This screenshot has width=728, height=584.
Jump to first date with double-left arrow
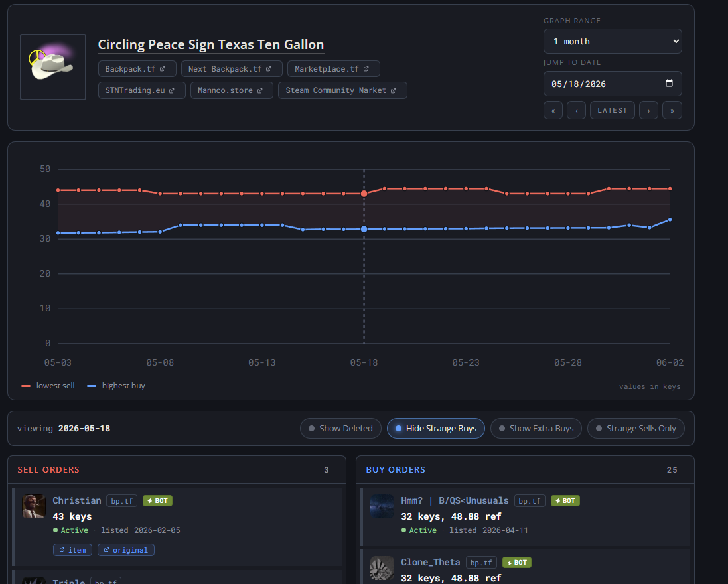tap(553, 110)
